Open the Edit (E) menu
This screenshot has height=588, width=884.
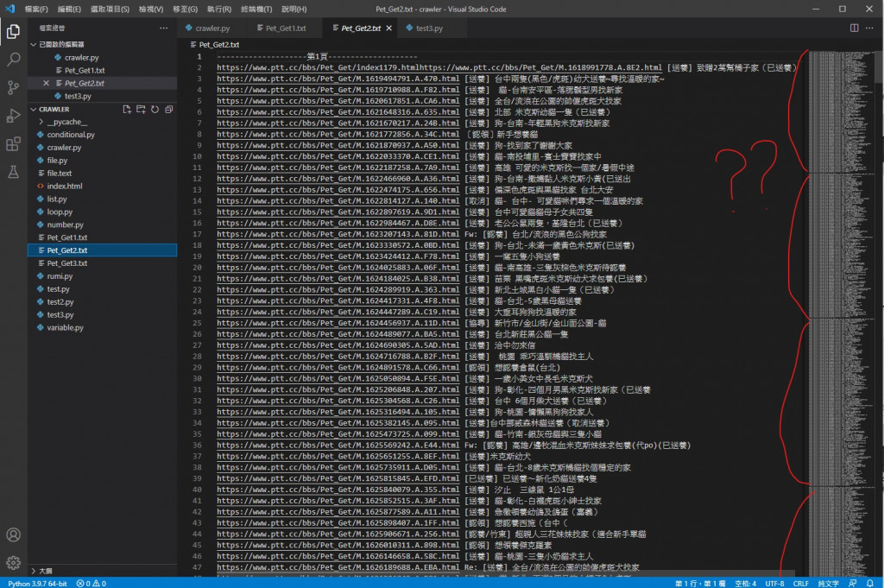69,9
